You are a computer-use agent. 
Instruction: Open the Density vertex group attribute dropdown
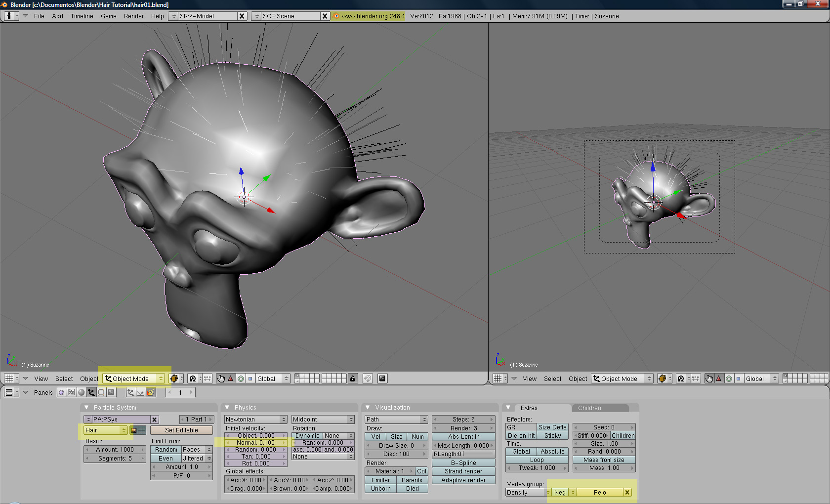pyautogui.click(x=528, y=492)
